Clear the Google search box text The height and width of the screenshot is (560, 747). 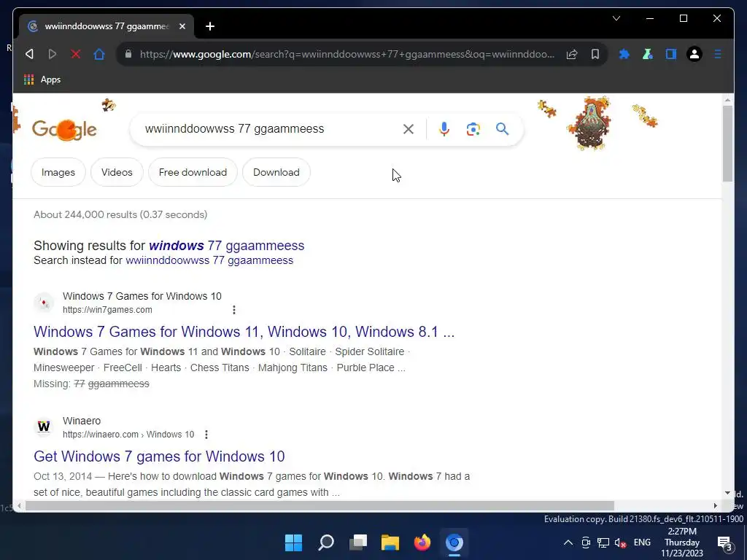click(x=409, y=129)
